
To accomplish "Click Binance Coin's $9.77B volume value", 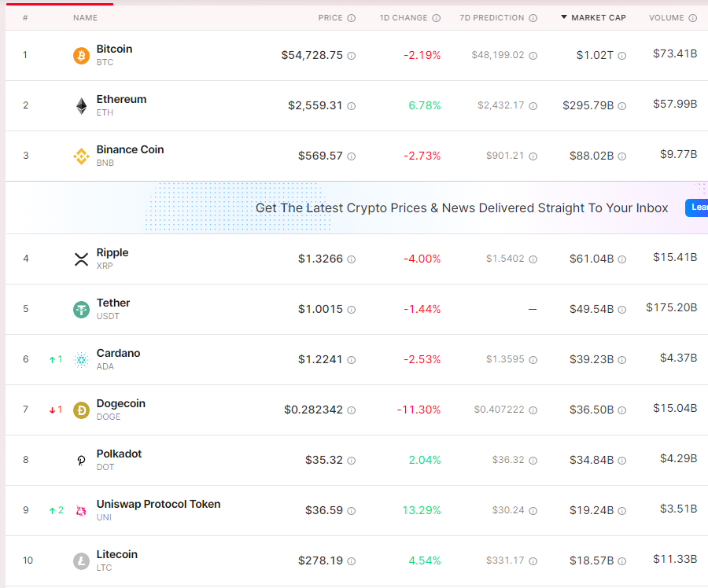I will point(679,154).
